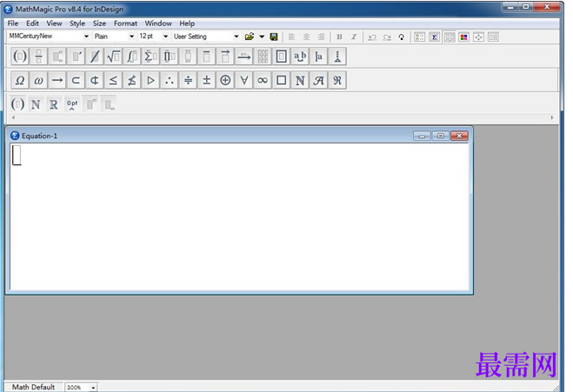Expand the 12 pt size dropdown
The height and width of the screenshot is (392, 573).
(165, 37)
